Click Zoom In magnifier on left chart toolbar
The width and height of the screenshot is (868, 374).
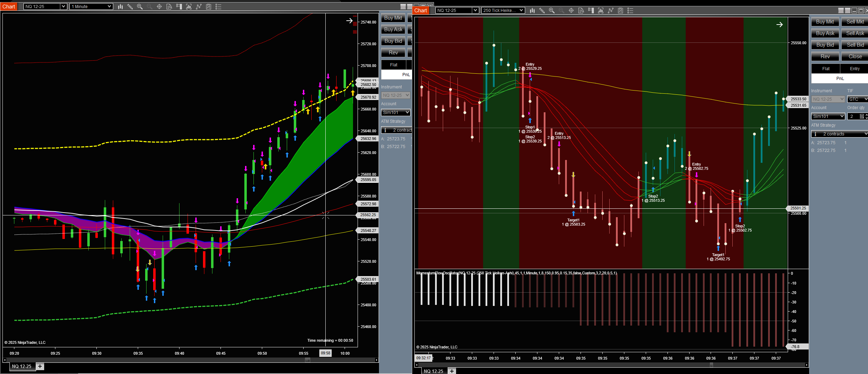tap(140, 7)
